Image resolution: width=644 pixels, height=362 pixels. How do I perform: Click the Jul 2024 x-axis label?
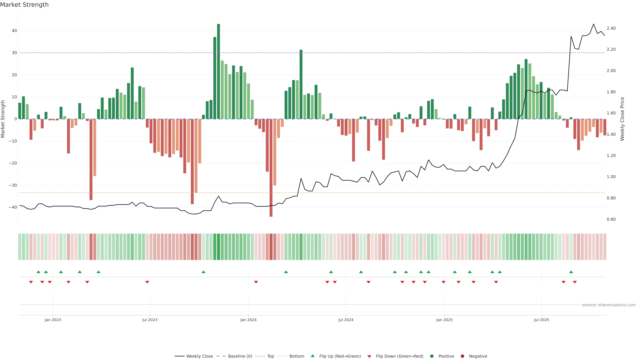click(346, 320)
